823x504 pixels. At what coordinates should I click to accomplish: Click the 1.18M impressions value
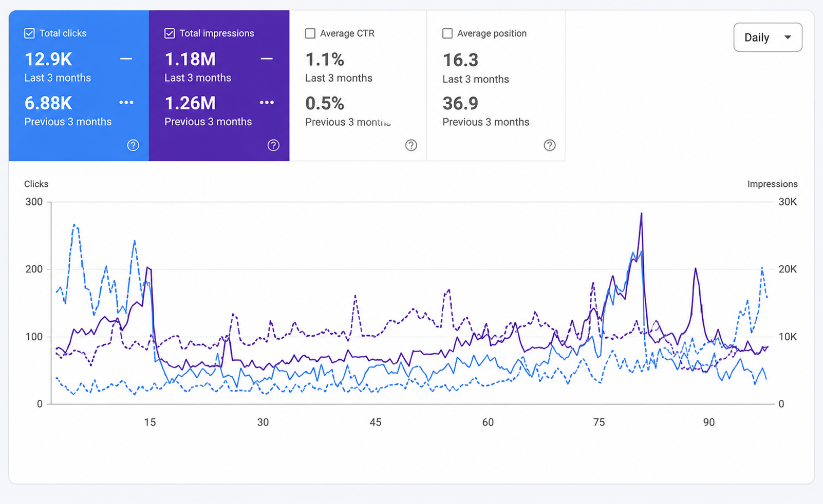tap(190, 60)
